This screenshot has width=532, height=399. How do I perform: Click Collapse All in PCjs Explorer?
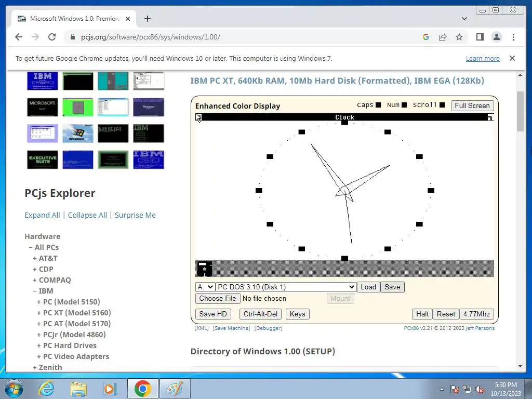click(87, 215)
